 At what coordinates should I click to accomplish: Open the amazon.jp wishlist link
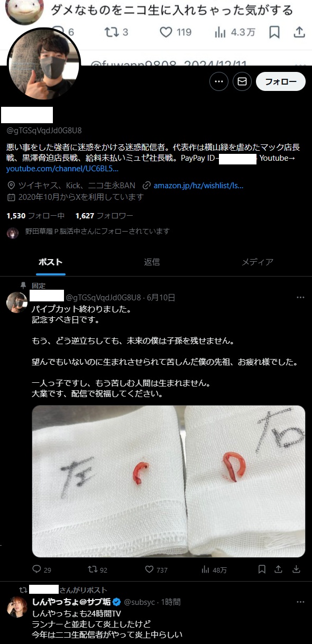(198, 186)
